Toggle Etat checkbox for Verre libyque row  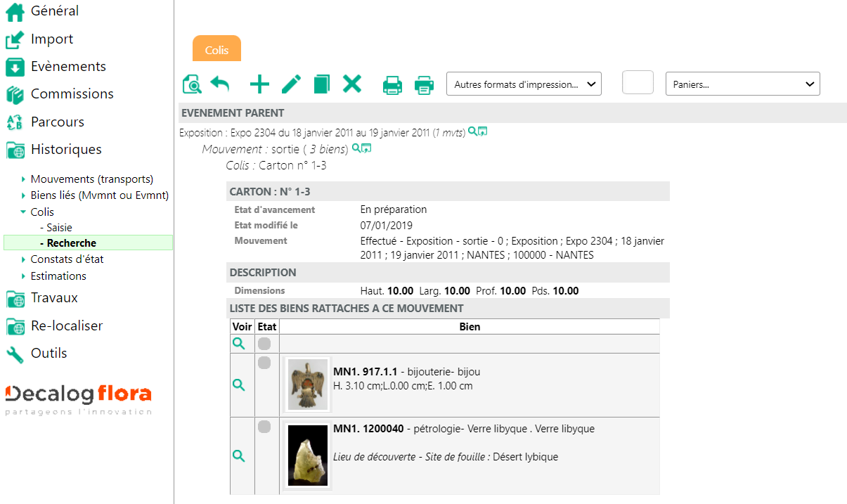[264, 427]
